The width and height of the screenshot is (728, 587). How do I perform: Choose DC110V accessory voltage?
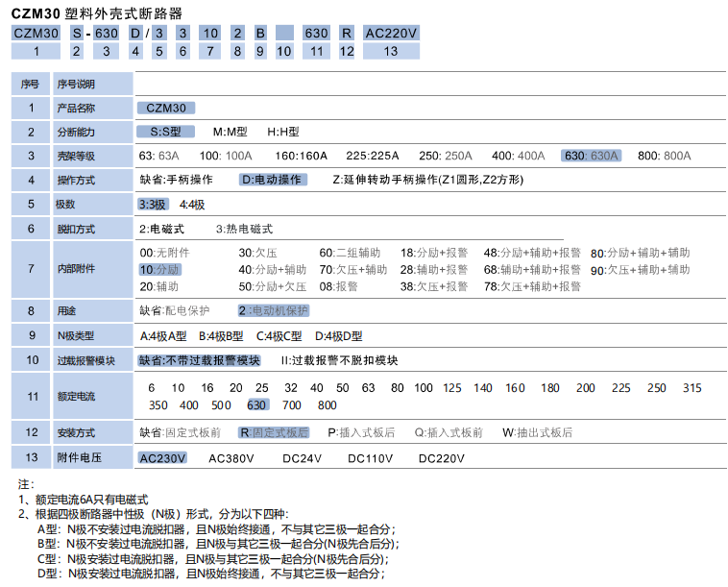point(370,458)
